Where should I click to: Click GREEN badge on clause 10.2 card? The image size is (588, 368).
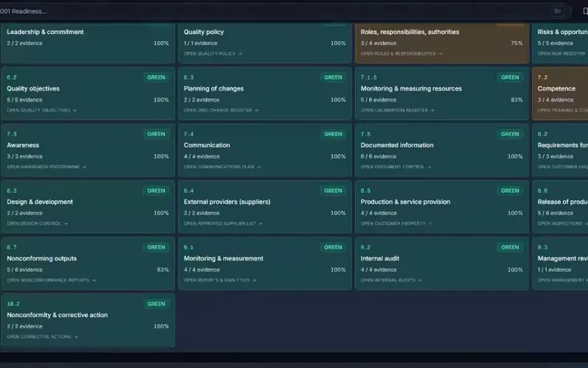[x=156, y=304]
